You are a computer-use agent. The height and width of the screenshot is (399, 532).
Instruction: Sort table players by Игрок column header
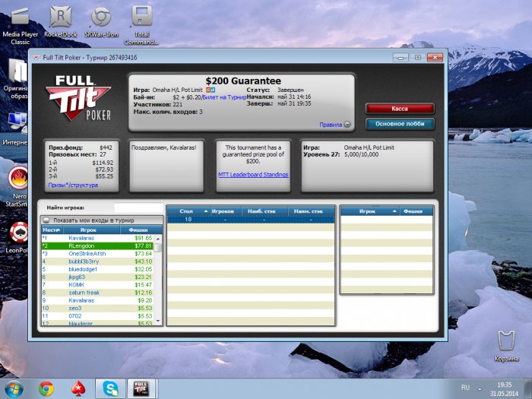coord(367,211)
